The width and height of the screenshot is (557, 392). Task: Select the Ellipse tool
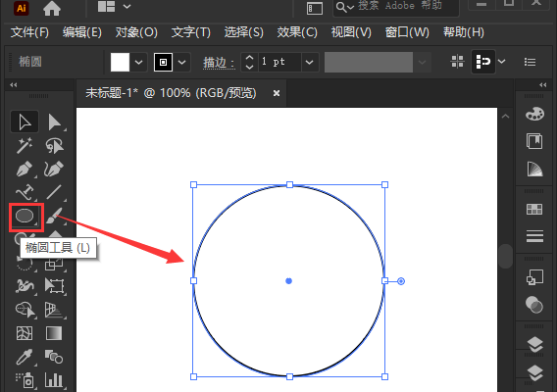[25, 217]
